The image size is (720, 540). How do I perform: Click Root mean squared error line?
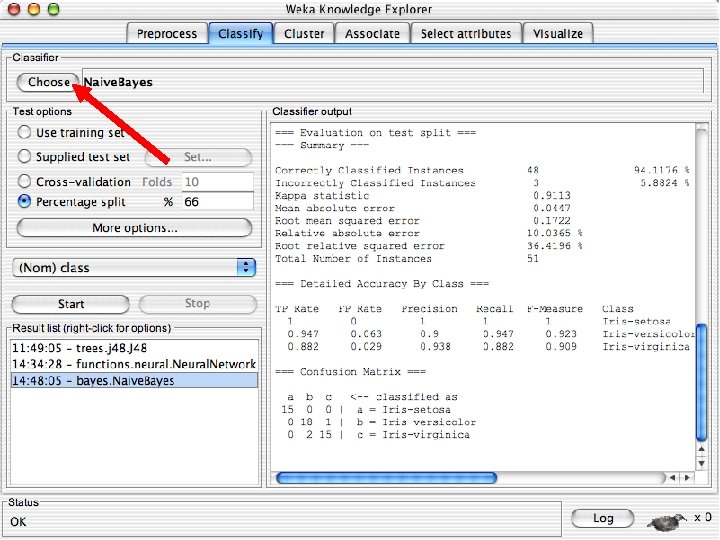tap(422, 221)
